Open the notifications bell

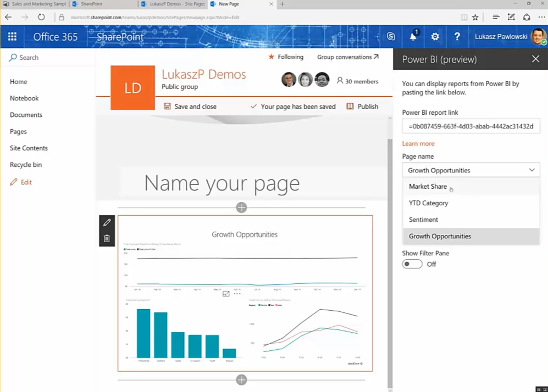tap(413, 37)
